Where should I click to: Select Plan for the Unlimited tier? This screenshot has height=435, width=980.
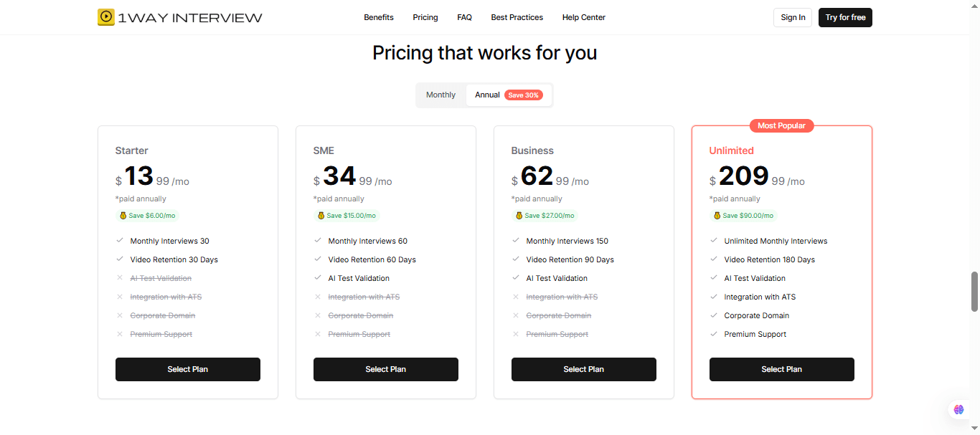click(782, 369)
